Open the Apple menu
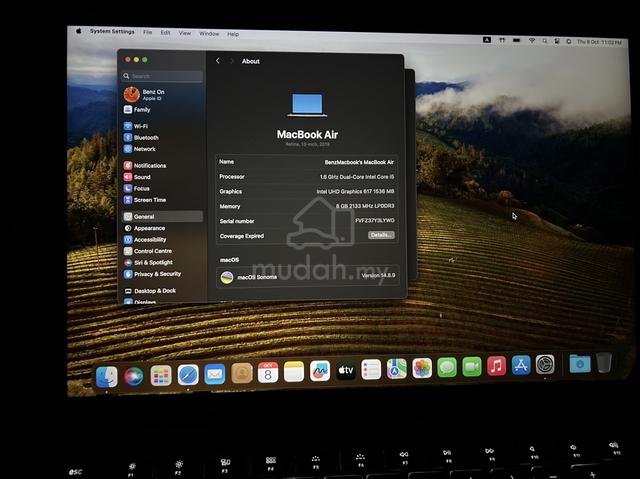Screen dimensions: 640x479 point(78,31)
